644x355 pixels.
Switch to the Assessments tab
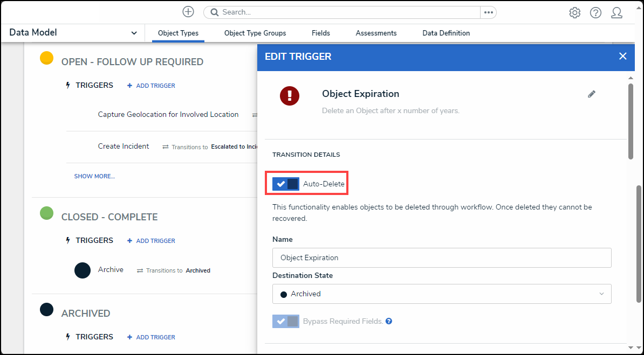[x=376, y=33]
